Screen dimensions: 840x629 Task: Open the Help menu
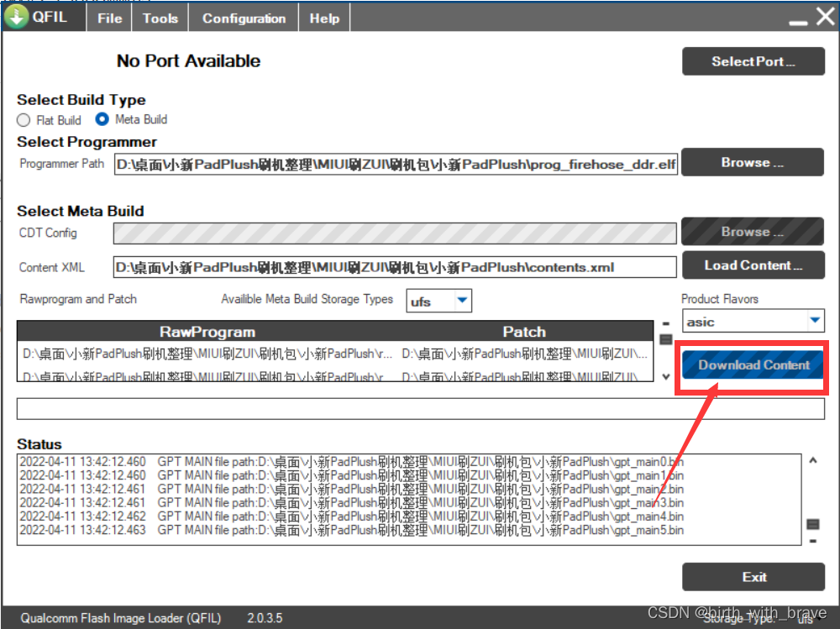[324, 18]
